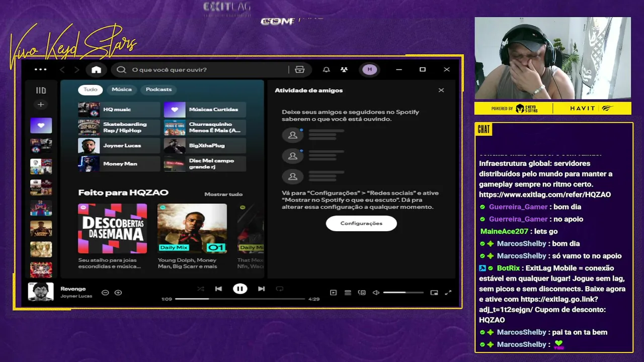The width and height of the screenshot is (644, 362).
Task: Add Revenge to Liked Songs plus icon
Action: 118,293
